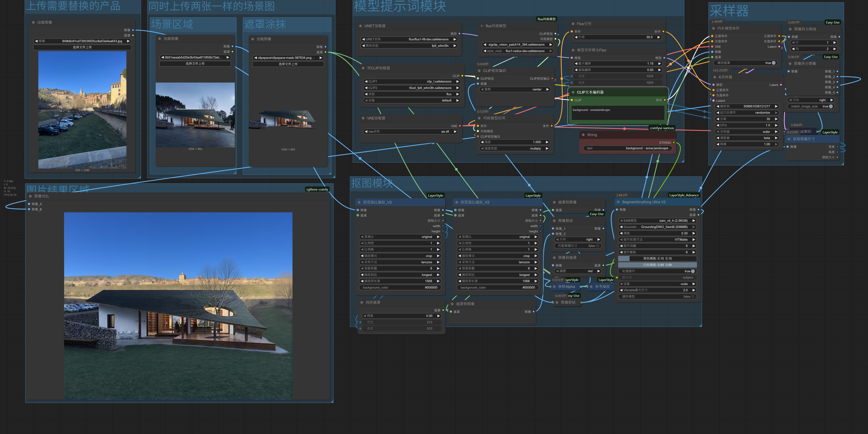Click 选择文件上传 under the jpg image
868x434 pixels.
(82, 47)
